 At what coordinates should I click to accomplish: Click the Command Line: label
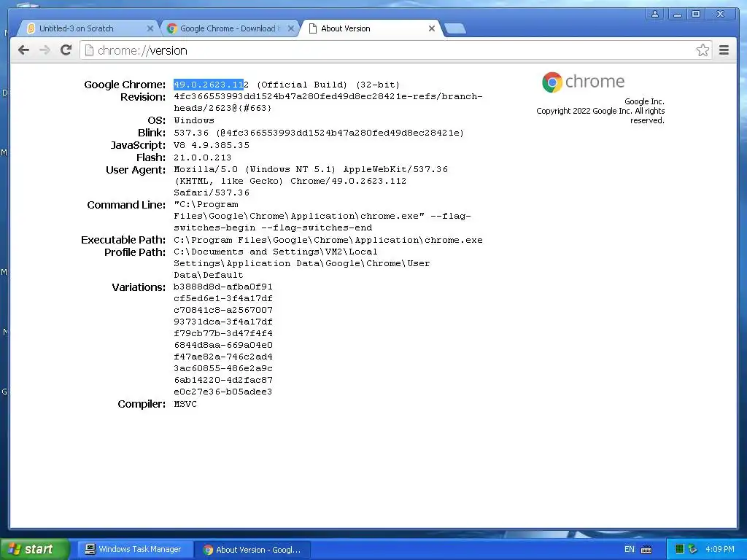coord(126,205)
